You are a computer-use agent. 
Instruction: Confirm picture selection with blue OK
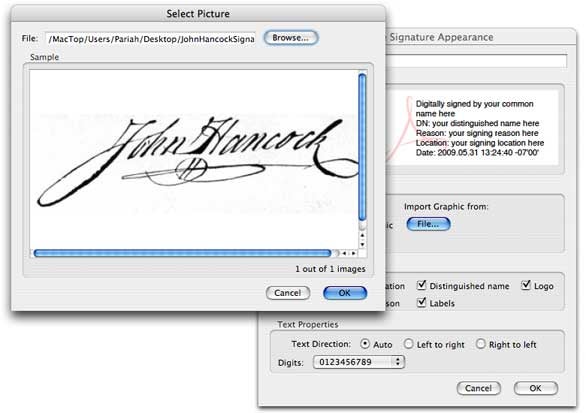coord(345,293)
